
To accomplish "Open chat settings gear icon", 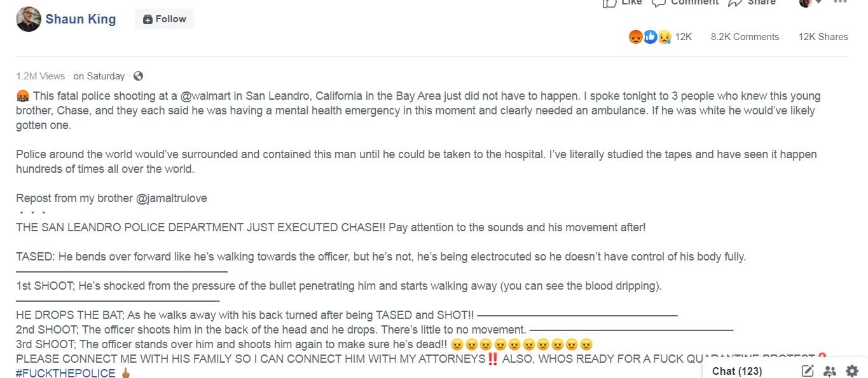I will coord(852,371).
